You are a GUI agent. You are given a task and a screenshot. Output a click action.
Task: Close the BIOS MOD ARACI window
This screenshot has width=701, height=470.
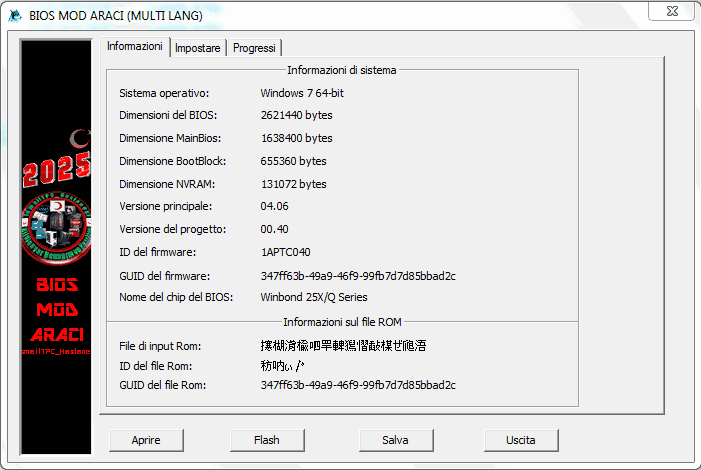(672, 11)
